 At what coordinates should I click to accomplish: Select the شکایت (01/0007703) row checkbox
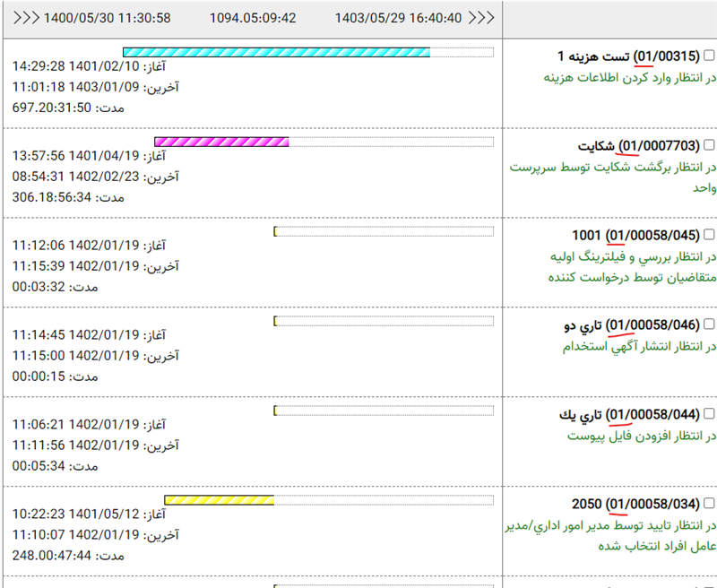[x=709, y=145]
